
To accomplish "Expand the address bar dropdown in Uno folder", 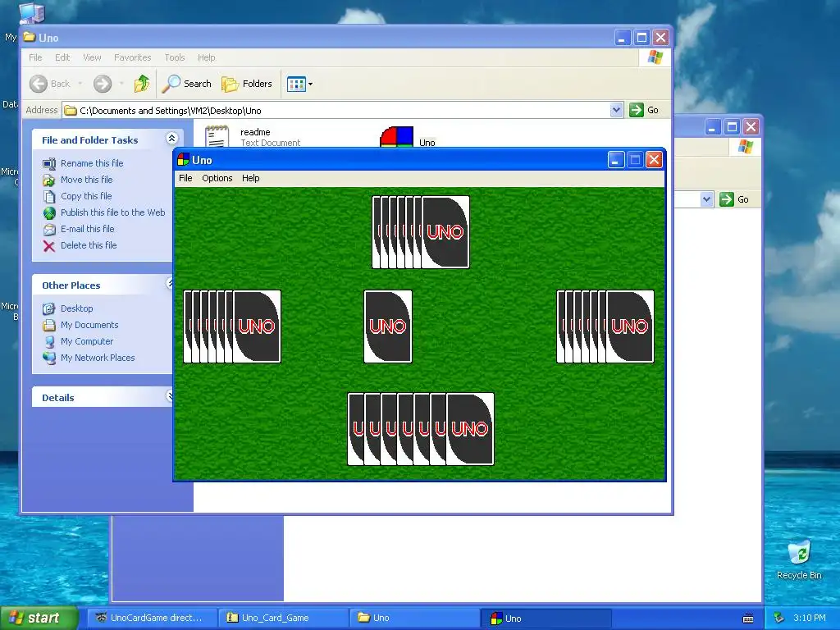I will [617, 110].
